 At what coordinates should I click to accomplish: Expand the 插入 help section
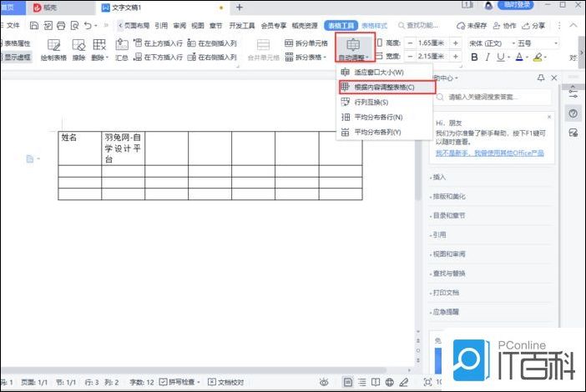click(437, 177)
